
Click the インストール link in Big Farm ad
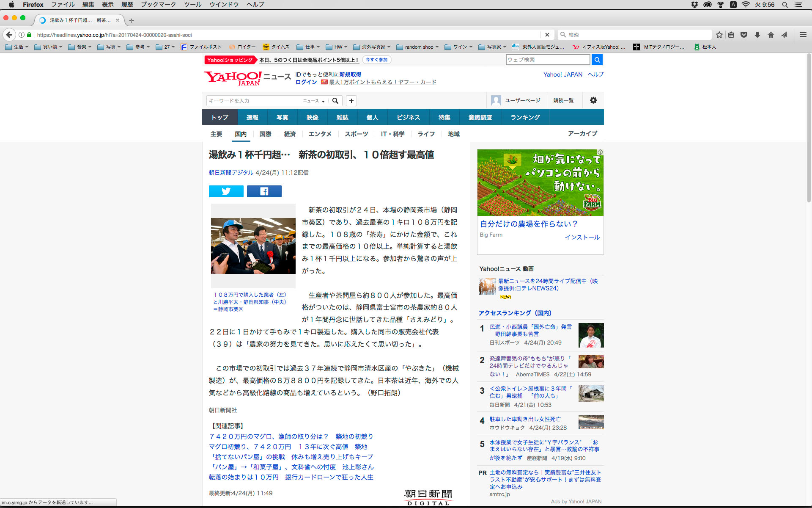[x=582, y=237]
